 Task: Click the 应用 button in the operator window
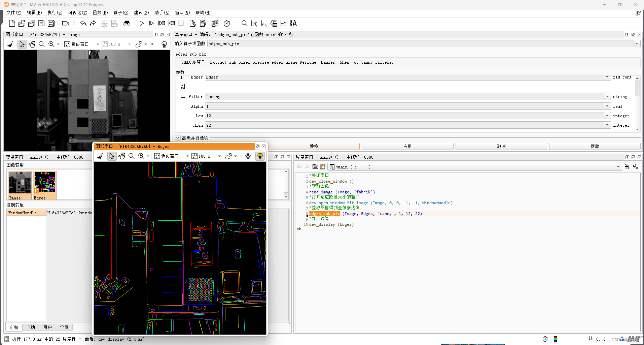click(x=407, y=146)
